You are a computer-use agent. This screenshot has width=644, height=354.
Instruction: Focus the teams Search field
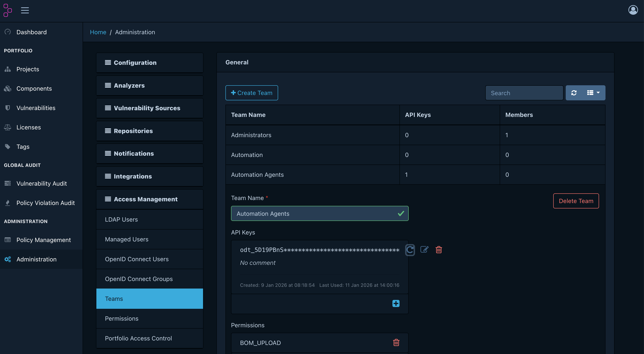[524, 93]
